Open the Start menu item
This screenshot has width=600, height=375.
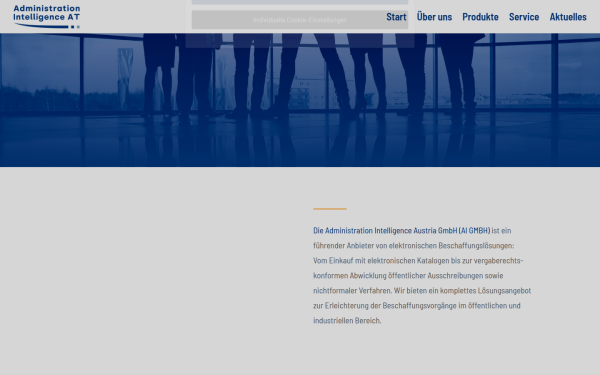point(396,17)
